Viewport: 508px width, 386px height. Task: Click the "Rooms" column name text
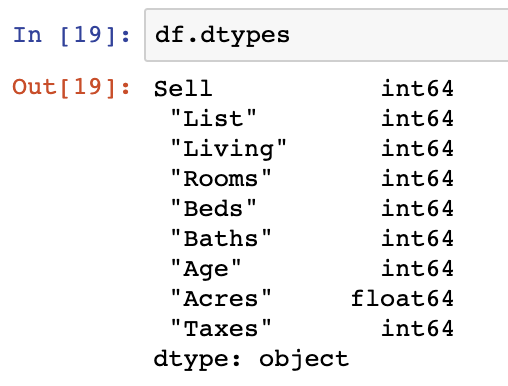click(x=221, y=178)
